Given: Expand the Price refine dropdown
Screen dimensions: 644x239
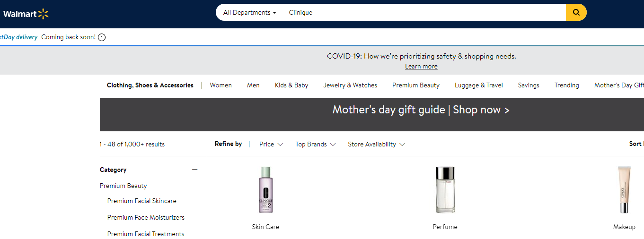Looking at the screenshot, I should tap(271, 144).
